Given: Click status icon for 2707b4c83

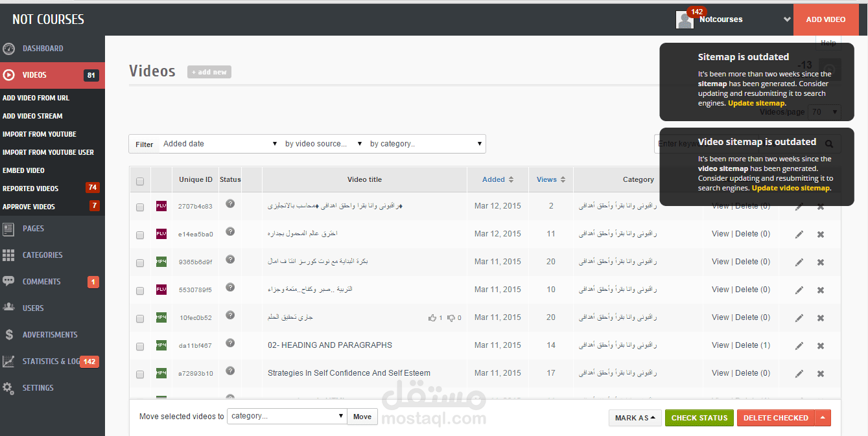Looking at the screenshot, I should point(230,203).
